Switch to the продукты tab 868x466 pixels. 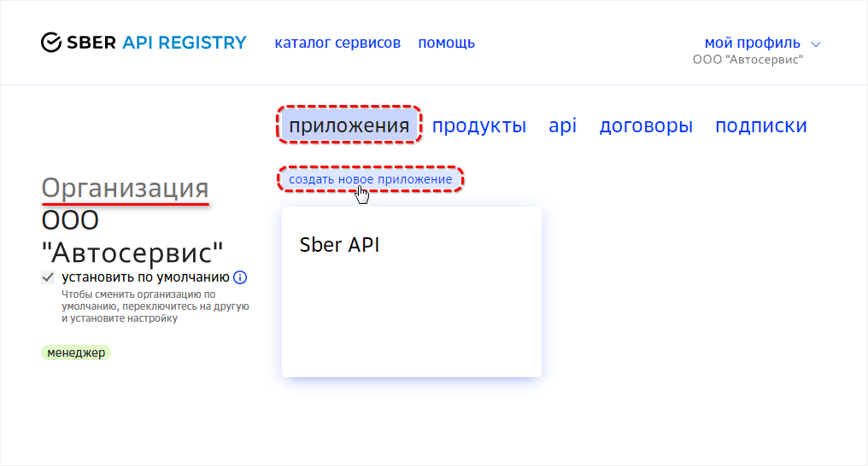(x=478, y=125)
